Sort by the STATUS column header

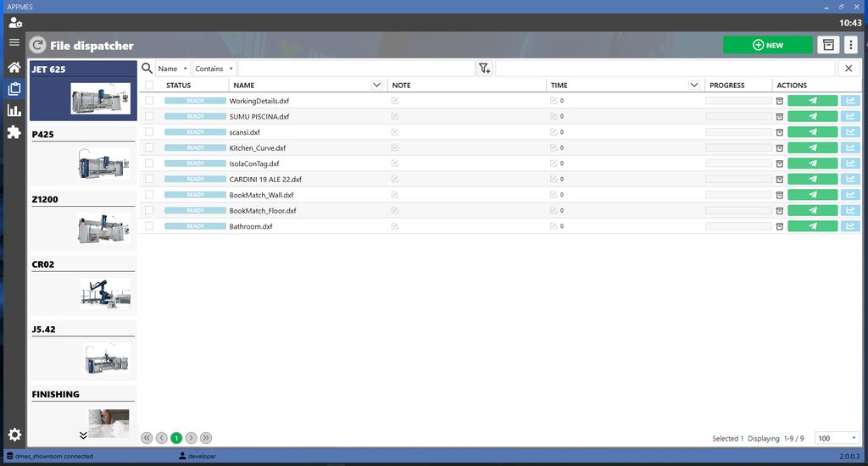pos(178,86)
